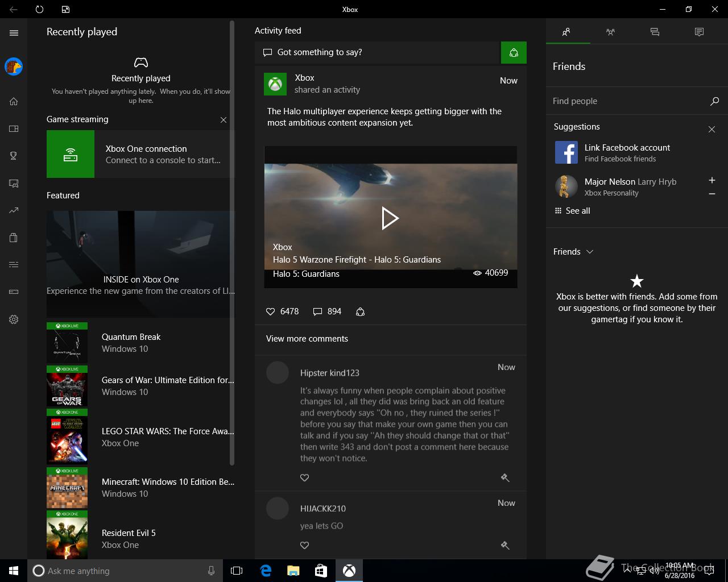Click the Xbox app taskbar icon
The image size is (728, 582).
(349, 571)
